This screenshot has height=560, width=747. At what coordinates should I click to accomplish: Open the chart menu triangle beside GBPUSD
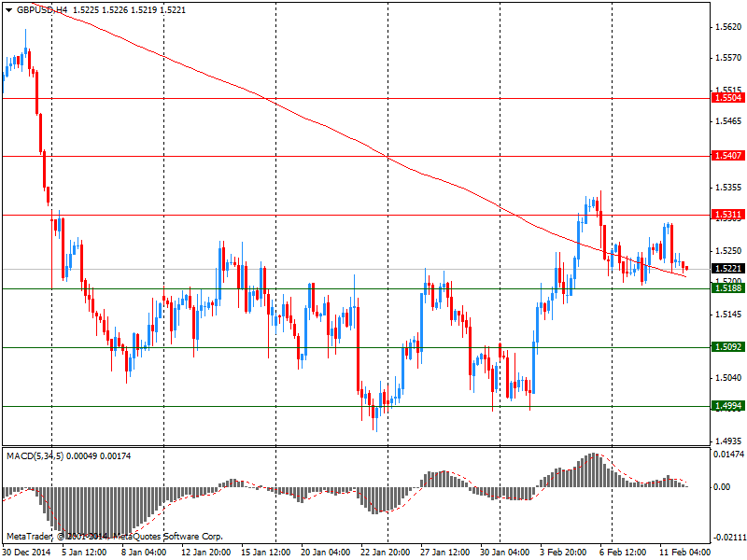[x=9, y=10]
